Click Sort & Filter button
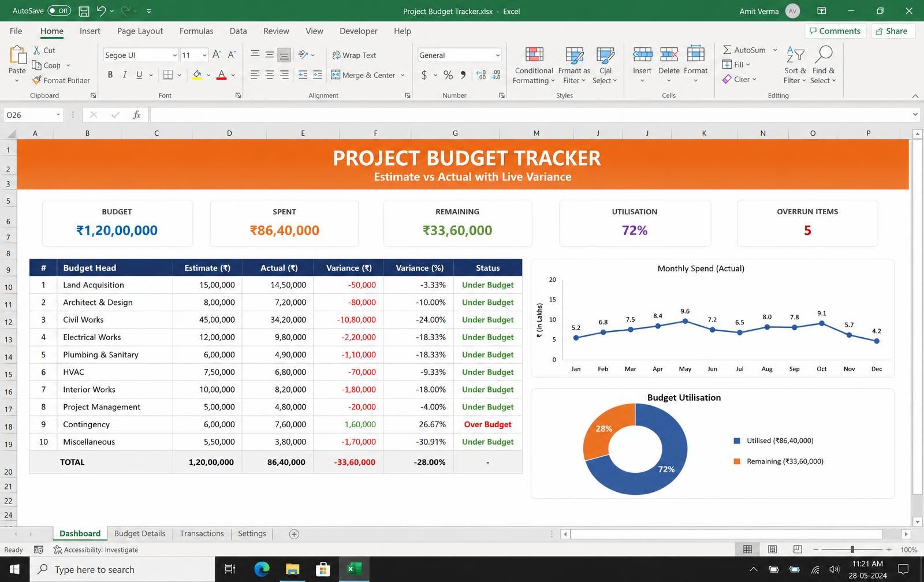924x582 pixels. [795, 64]
